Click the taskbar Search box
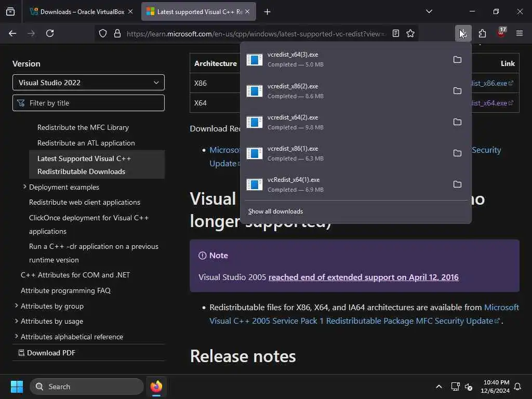 tap(87, 387)
